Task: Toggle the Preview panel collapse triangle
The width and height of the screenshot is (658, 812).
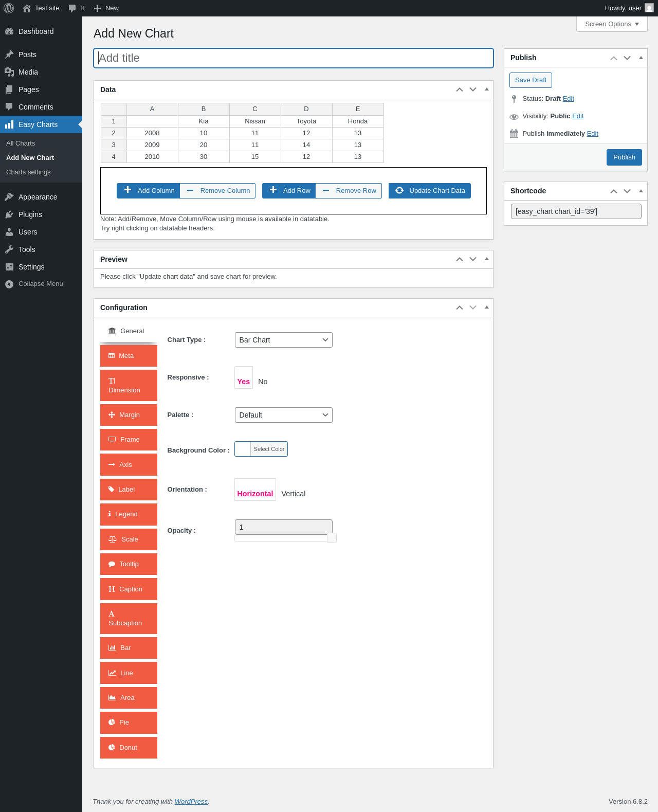Action: click(x=486, y=259)
